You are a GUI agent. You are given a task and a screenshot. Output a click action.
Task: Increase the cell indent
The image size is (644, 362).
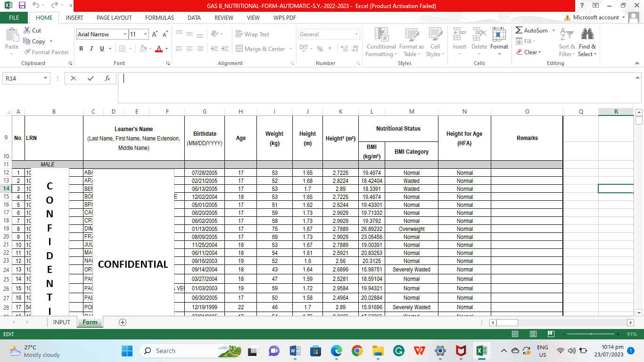click(x=225, y=49)
